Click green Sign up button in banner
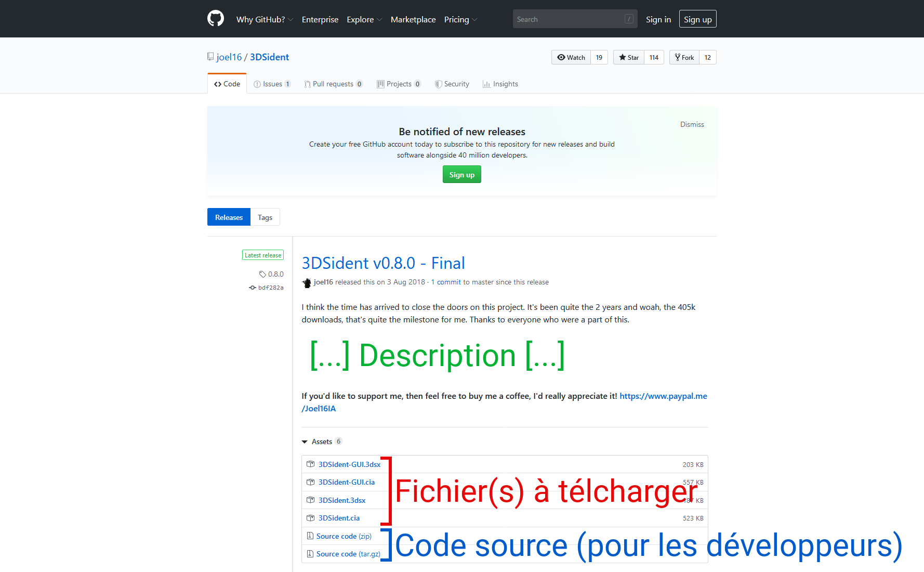The height and width of the screenshot is (572, 924). pos(462,175)
